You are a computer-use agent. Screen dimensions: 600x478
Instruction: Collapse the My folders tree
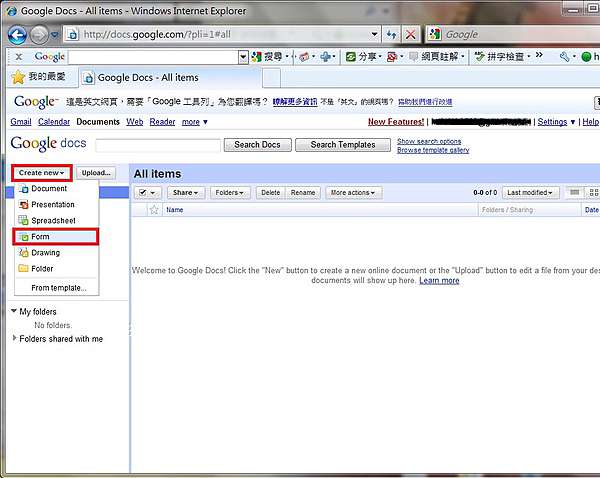pyautogui.click(x=14, y=311)
